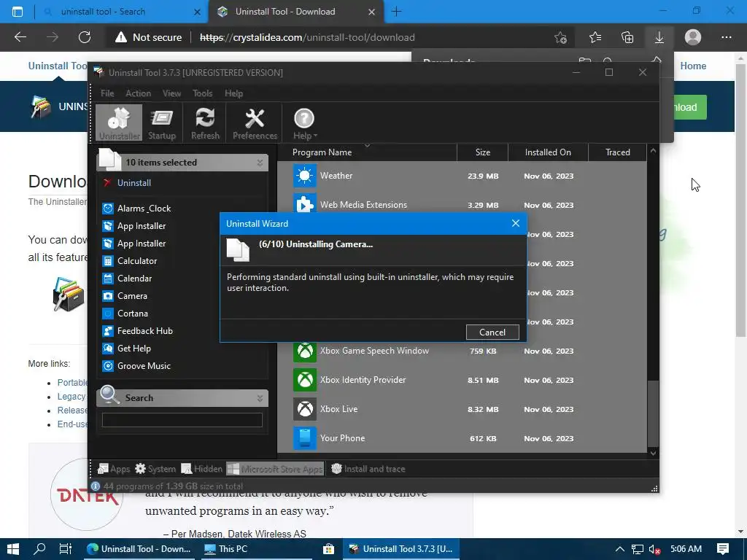Click the browser refresh button
The height and width of the screenshot is (560, 747).
pos(85,37)
